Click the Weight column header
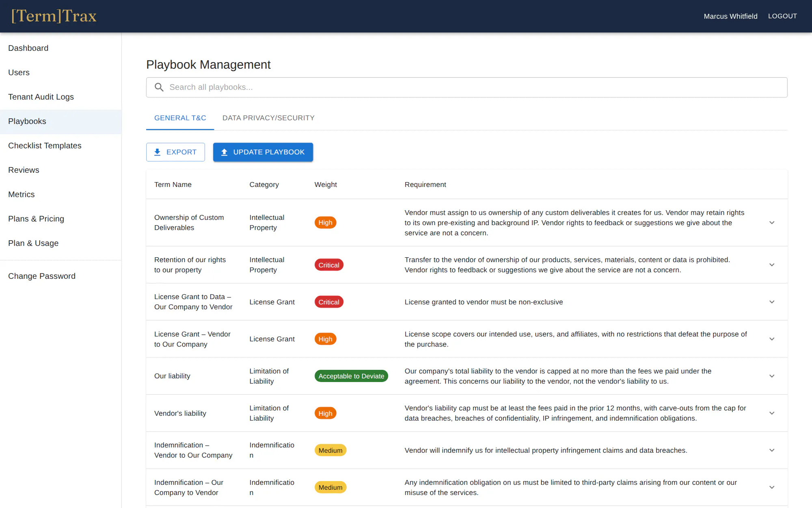812x508 pixels. 326,185
